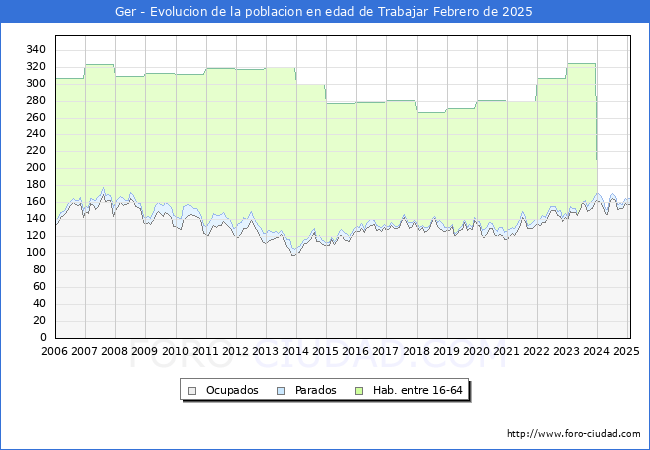Click the 2008 x-axis year label
The width and height of the screenshot is (650, 450).
114,351
